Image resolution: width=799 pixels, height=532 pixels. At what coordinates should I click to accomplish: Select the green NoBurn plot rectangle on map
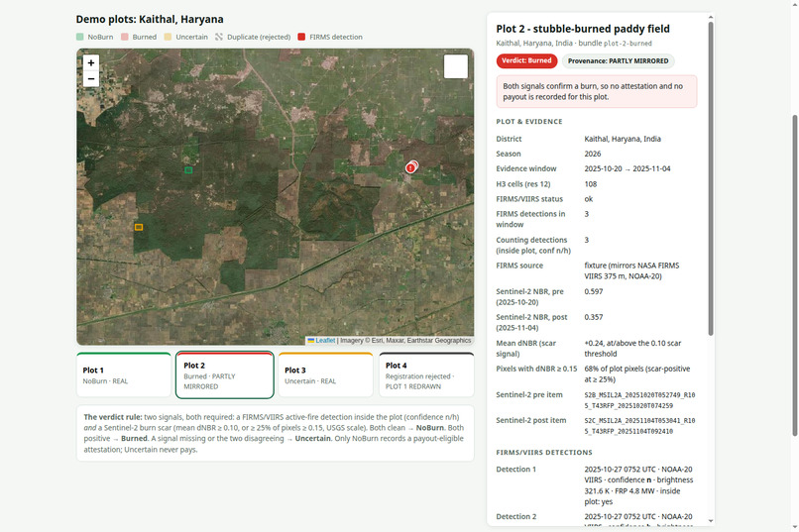point(188,170)
